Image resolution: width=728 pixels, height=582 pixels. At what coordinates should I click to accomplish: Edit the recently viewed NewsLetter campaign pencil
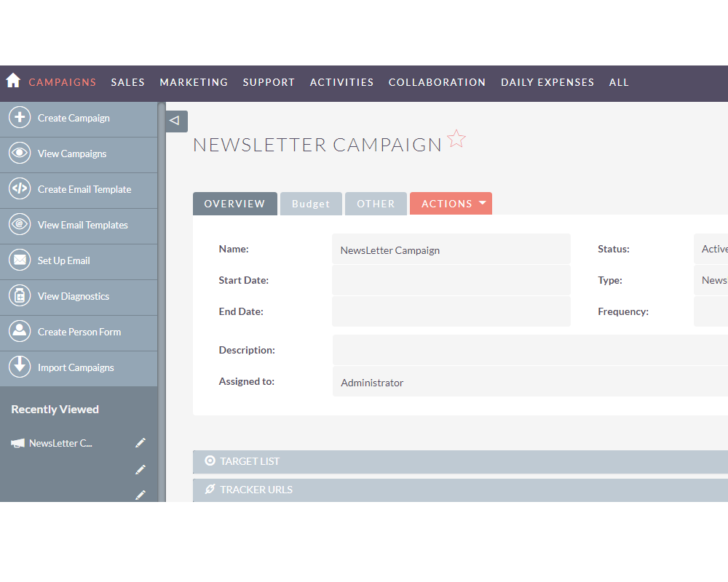point(141,443)
